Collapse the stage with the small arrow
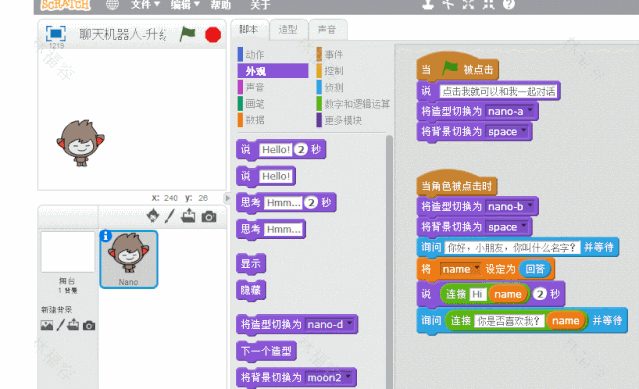 pos(227,198)
